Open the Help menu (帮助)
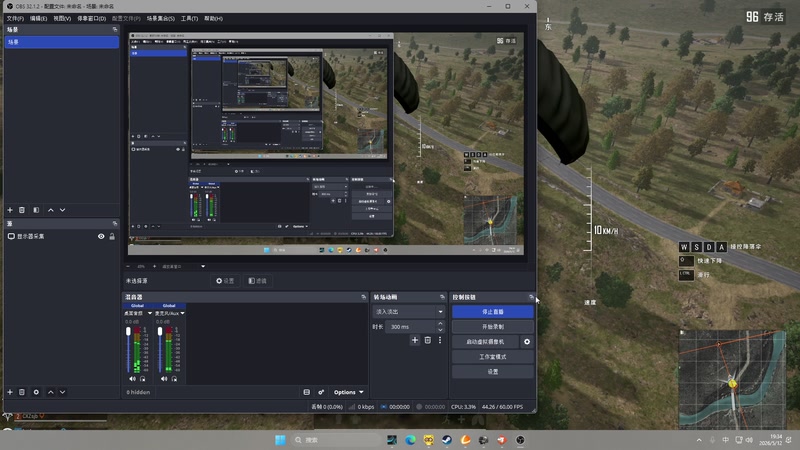The height and width of the screenshot is (450, 800). [x=213, y=18]
